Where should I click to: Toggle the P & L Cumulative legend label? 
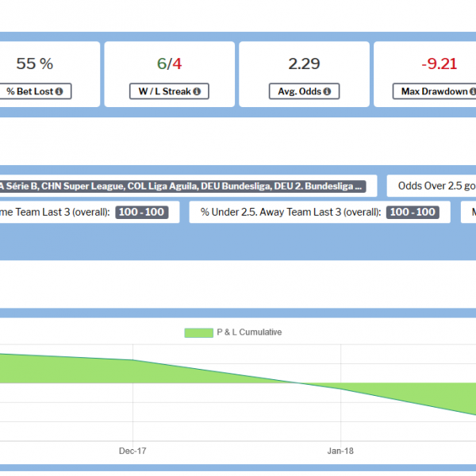point(249,332)
